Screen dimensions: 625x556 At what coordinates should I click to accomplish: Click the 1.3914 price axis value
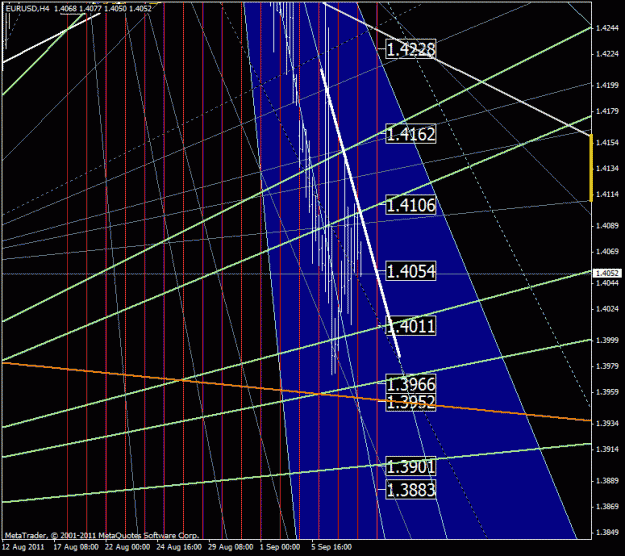point(607,449)
